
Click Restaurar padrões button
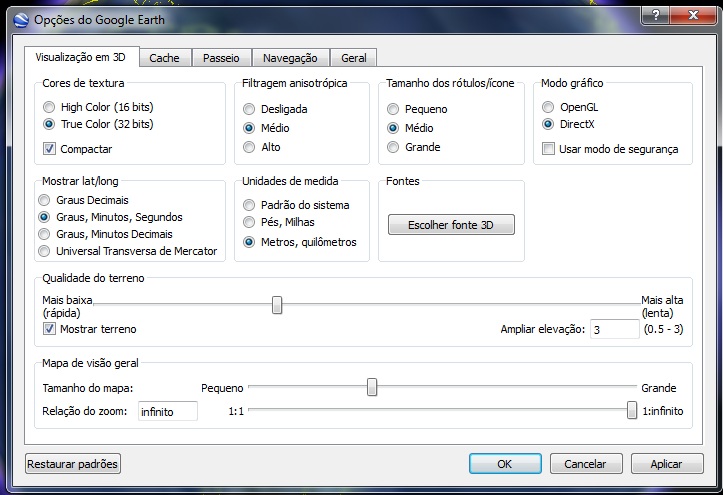pos(73,464)
